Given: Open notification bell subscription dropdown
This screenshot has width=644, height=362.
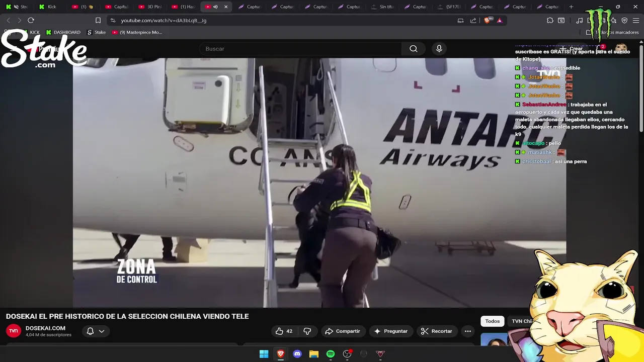Looking at the screenshot, I should pyautogui.click(x=95, y=331).
